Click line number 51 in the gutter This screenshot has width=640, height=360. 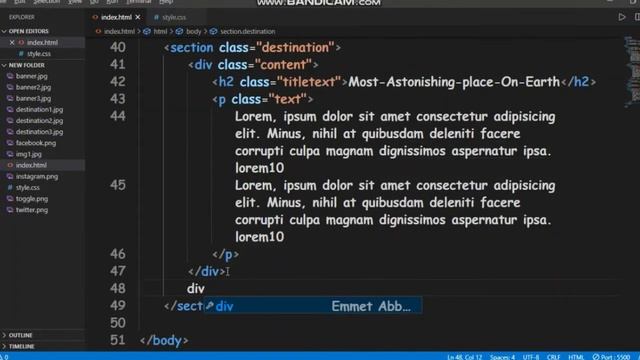click(118, 340)
